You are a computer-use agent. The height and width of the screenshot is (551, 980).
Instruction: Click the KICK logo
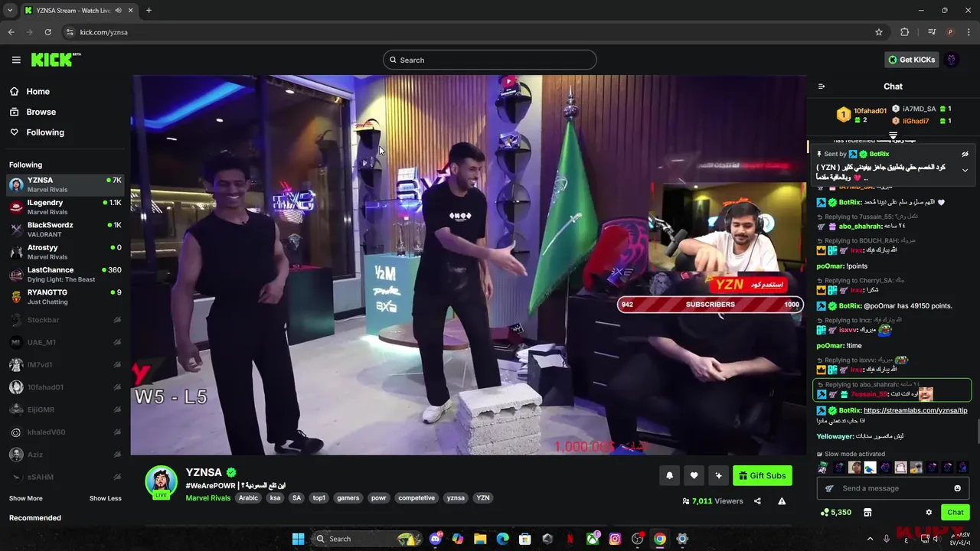coord(56,60)
